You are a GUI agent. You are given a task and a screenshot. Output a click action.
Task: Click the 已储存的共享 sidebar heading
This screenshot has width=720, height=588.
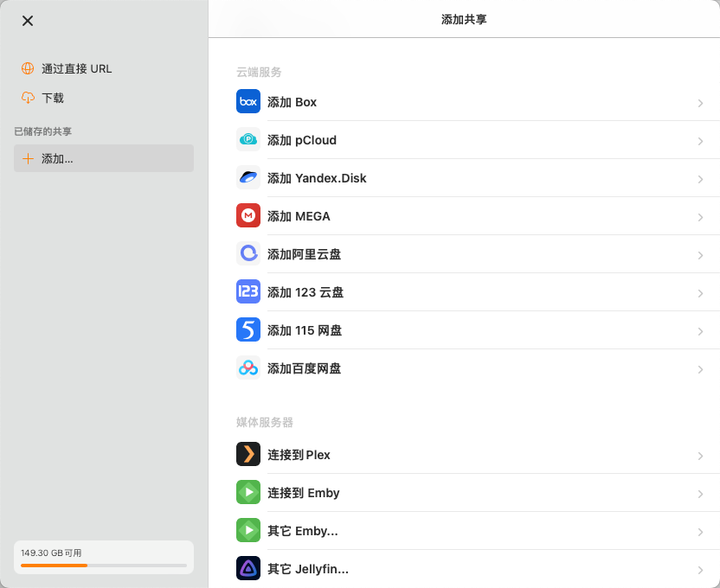point(42,131)
